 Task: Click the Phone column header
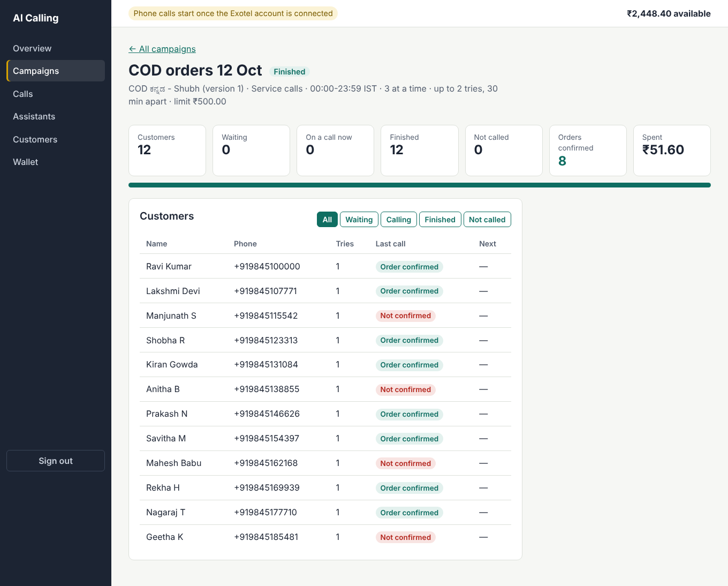(245, 244)
